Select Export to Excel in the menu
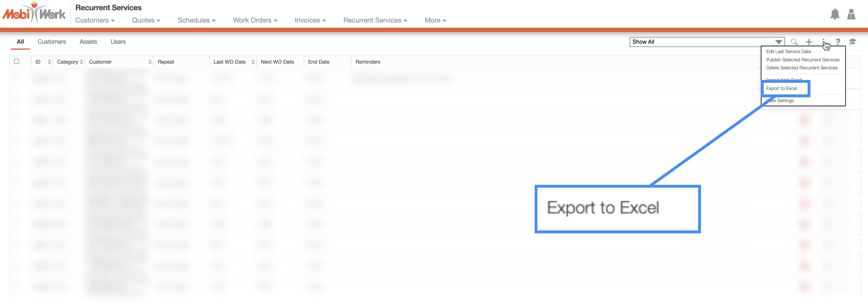The height and width of the screenshot is (306, 868). pyautogui.click(x=781, y=88)
